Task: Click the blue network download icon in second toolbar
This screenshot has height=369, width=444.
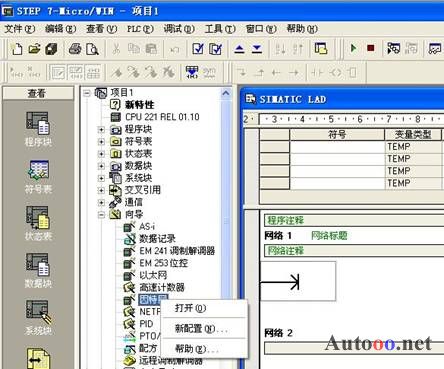Action: tap(192, 72)
